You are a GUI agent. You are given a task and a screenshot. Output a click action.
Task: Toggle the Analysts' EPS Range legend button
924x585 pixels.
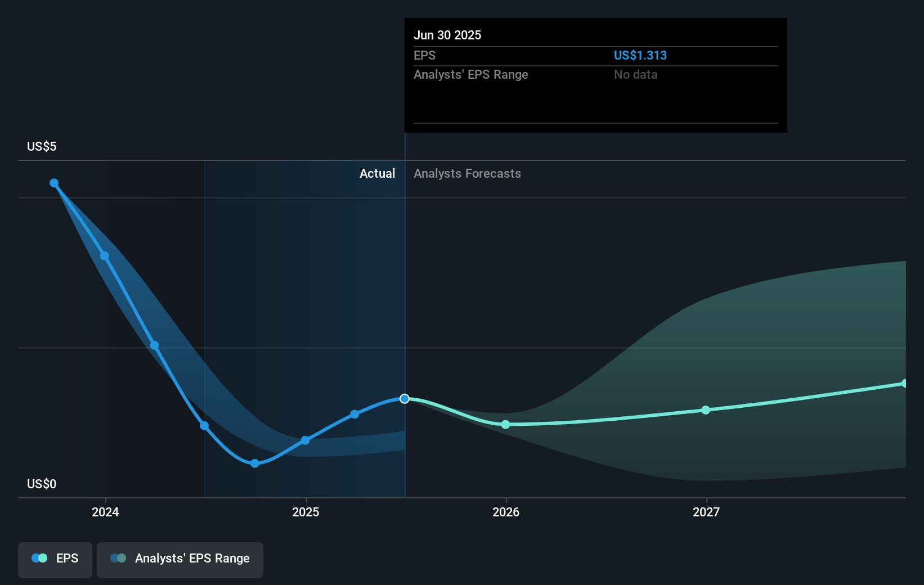pos(180,560)
